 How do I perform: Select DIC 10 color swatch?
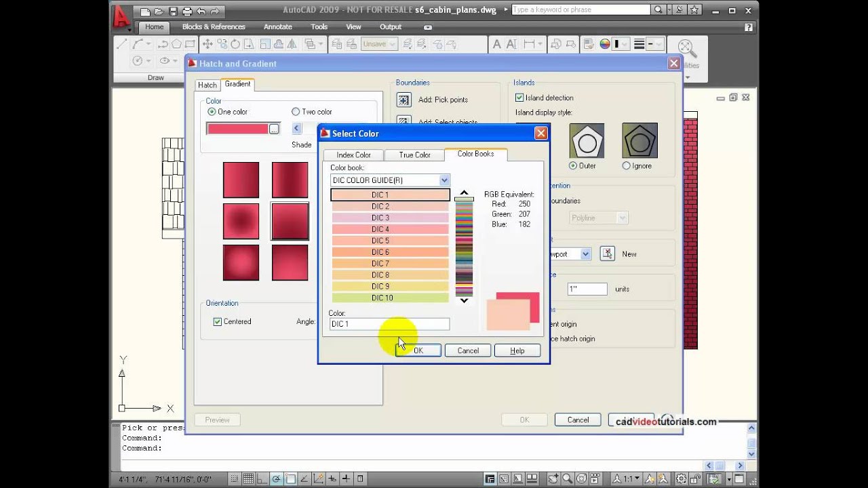[x=390, y=298]
